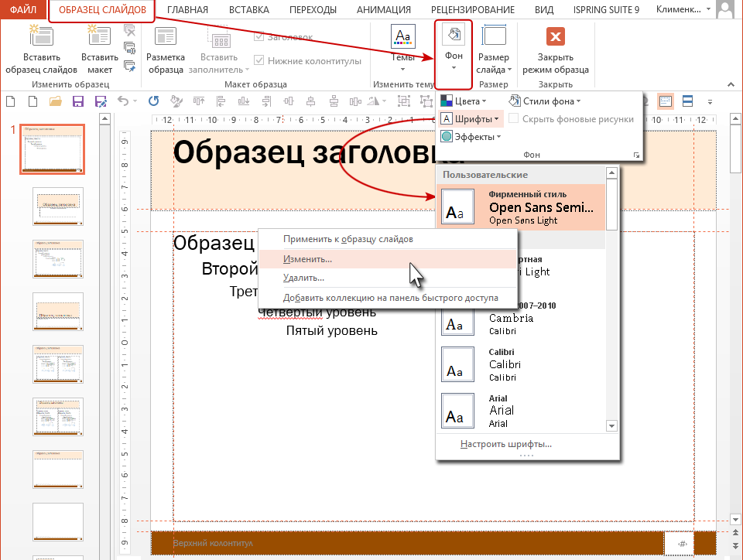Open the Стили фона dropdown

click(545, 101)
